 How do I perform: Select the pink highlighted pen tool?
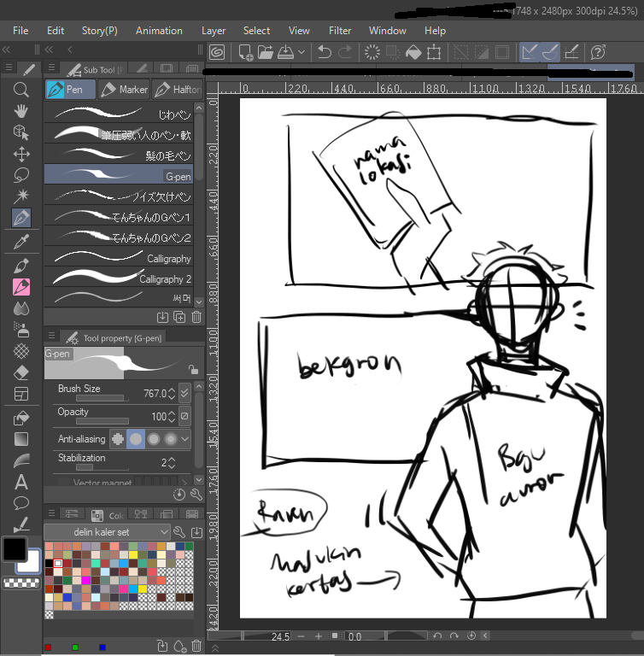pyautogui.click(x=20, y=287)
